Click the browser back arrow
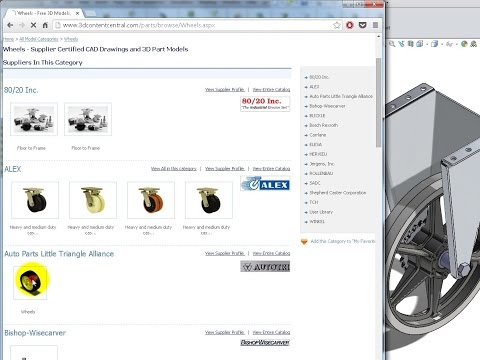Image resolution: width=480 pixels, height=360 pixels. click(x=10, y=25)
